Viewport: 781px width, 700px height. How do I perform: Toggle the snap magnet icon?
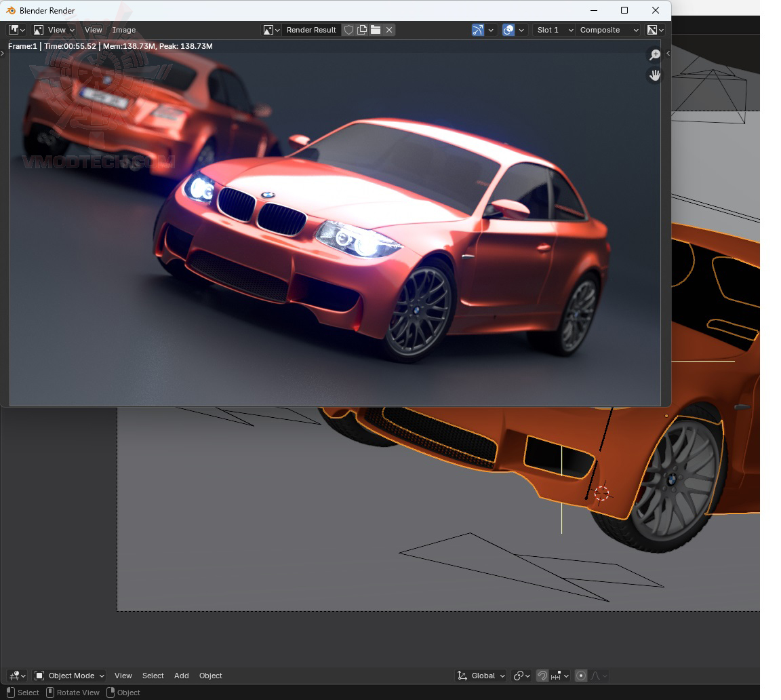click(542, 676)
